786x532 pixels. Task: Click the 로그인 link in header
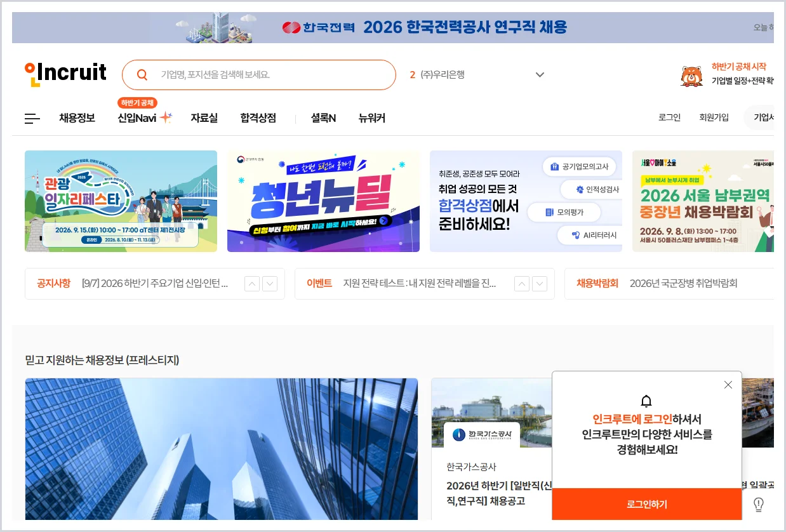click(x=669, y=117)
